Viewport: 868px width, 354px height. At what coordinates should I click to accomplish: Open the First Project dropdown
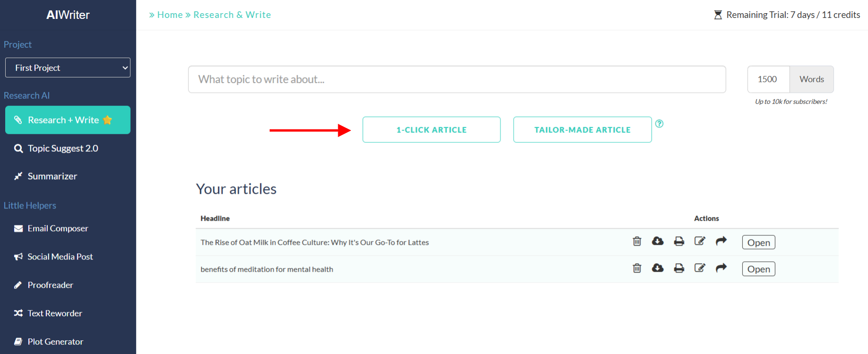(68, 68)
